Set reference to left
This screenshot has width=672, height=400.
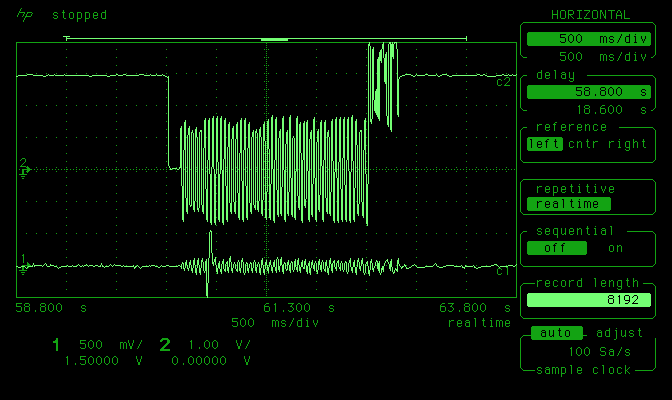click(x=539, y=143)
